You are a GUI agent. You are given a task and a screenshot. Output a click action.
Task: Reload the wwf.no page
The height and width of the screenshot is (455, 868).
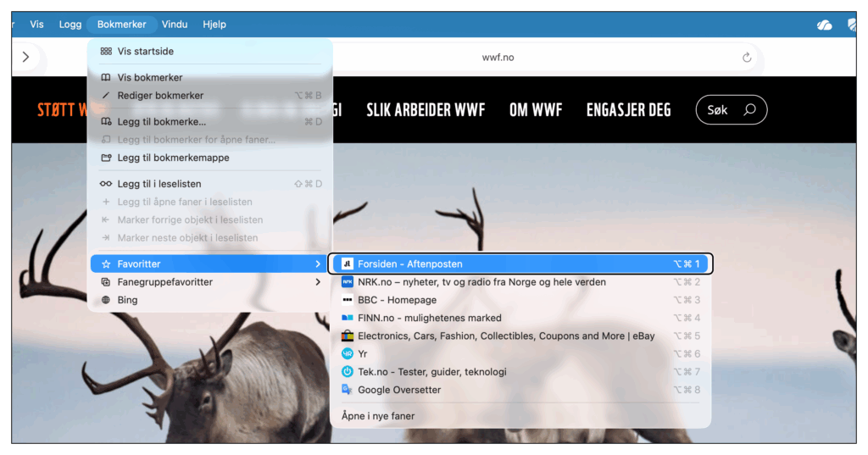pyautogui.click(x=747, y=57)
